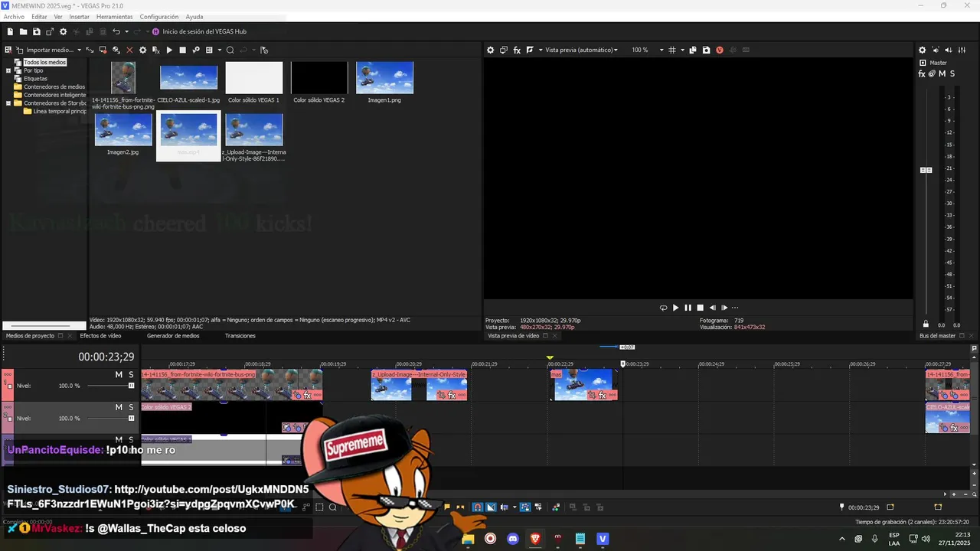Solo the first video track

(131, 374)
